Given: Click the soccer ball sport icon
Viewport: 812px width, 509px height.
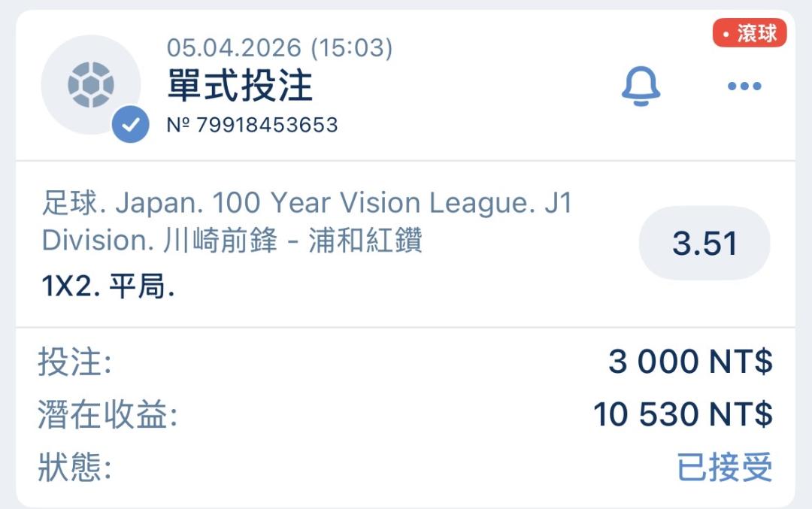Looking at the screenshot, I should pyautogui.click(x=90, y=84).
